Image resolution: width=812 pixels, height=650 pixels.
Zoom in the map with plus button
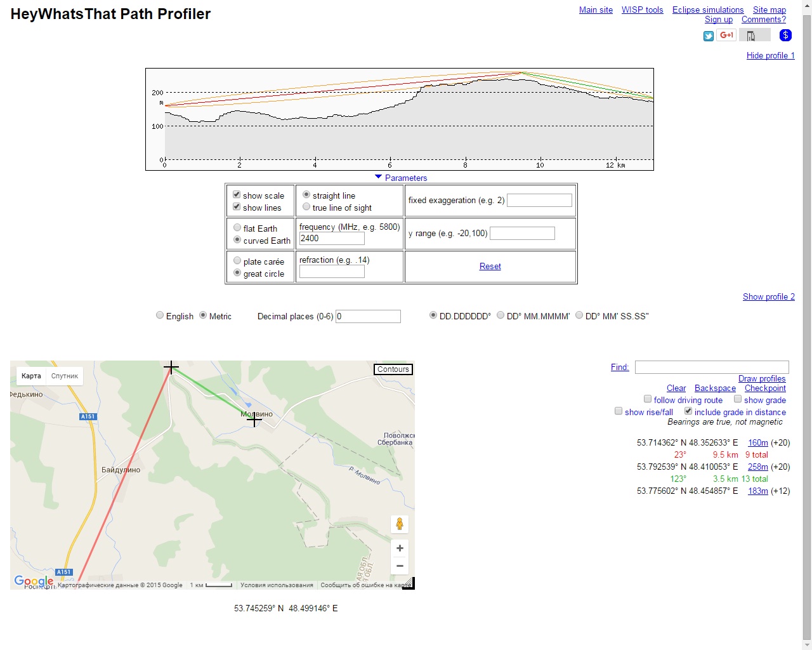point(400,548)
